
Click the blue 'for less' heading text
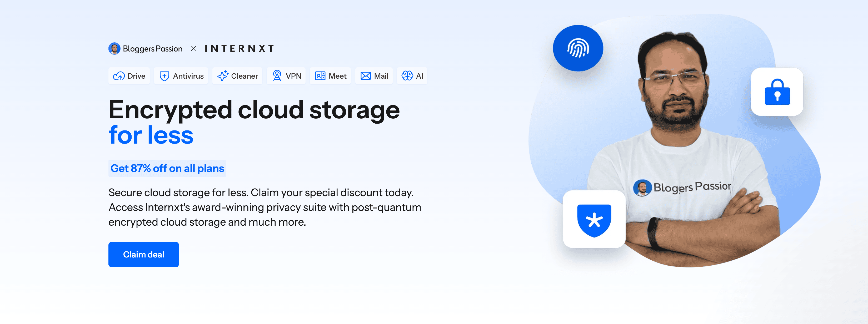[151, 135]
